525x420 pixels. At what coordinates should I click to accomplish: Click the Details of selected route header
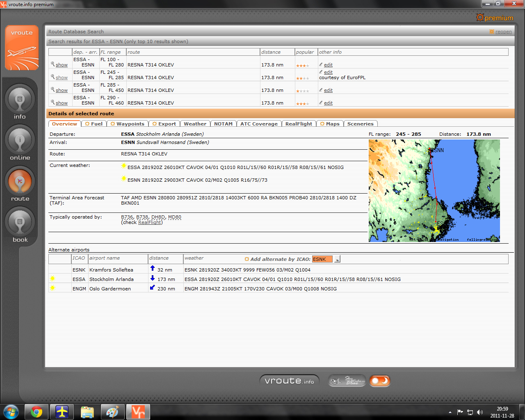tap(281, 114)
